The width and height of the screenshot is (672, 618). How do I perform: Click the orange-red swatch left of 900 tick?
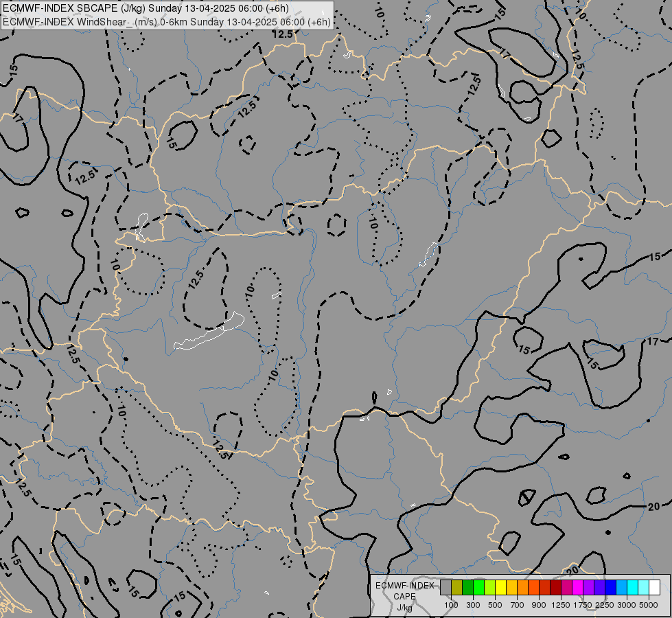[533, 587]
